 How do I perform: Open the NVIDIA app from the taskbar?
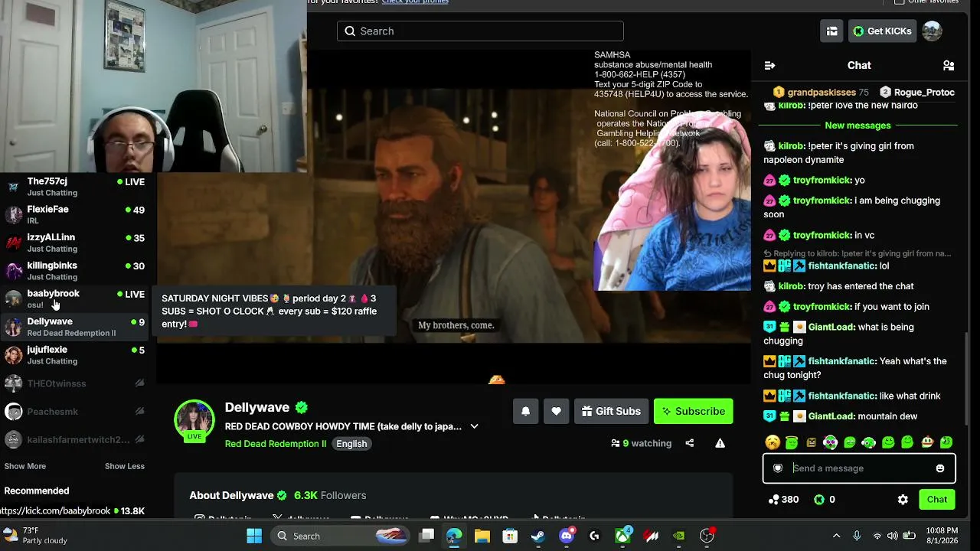coord(679,536)
